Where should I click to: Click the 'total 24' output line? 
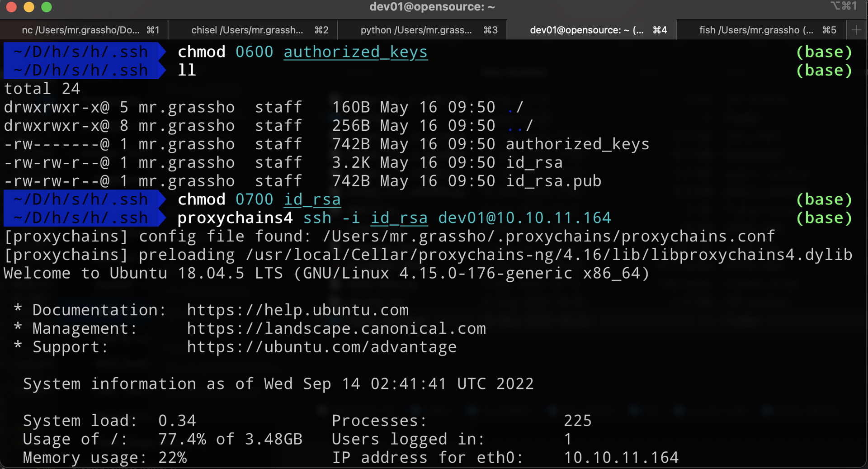click(x=42, y=89)
